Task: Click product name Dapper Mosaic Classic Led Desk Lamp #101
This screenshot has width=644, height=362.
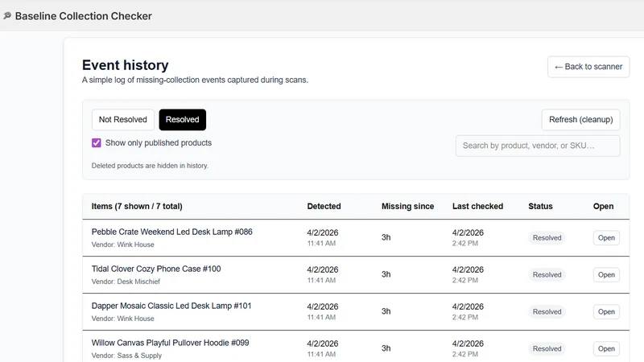Action: (171, 306)
